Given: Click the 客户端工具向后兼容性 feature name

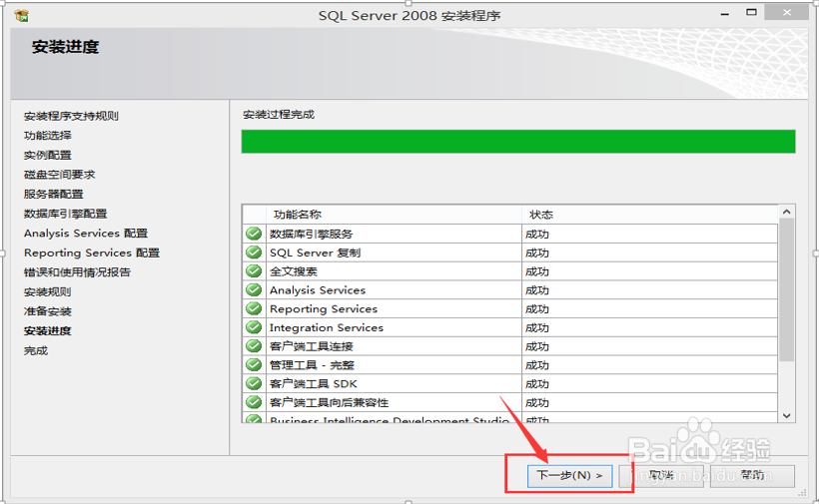Looking at the screenshot, I should 329,403.
